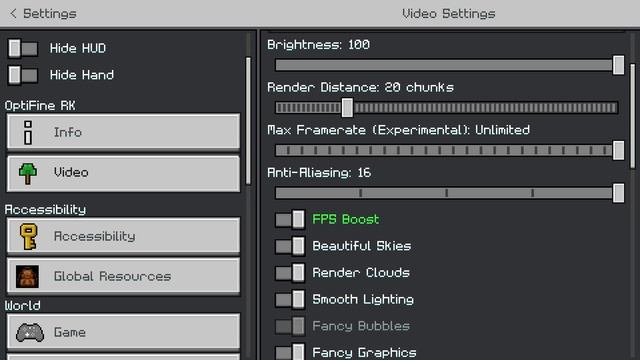Toggle the Hide Hand switch
The height and width of the screenshot is (360, 640).
pos(23,75)
